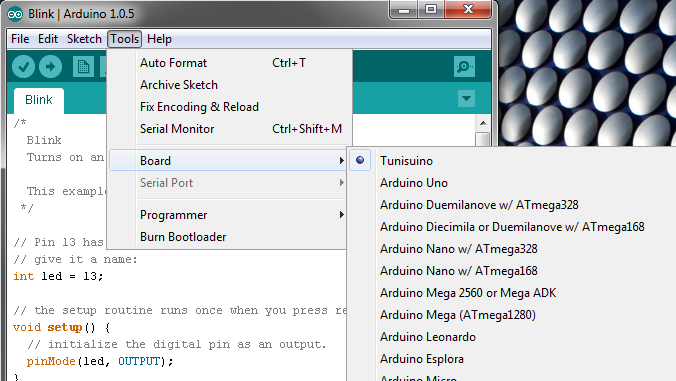Click the Arduino logo in the title bar
This screenshot has height=381, width=676.
coord(15,14)
